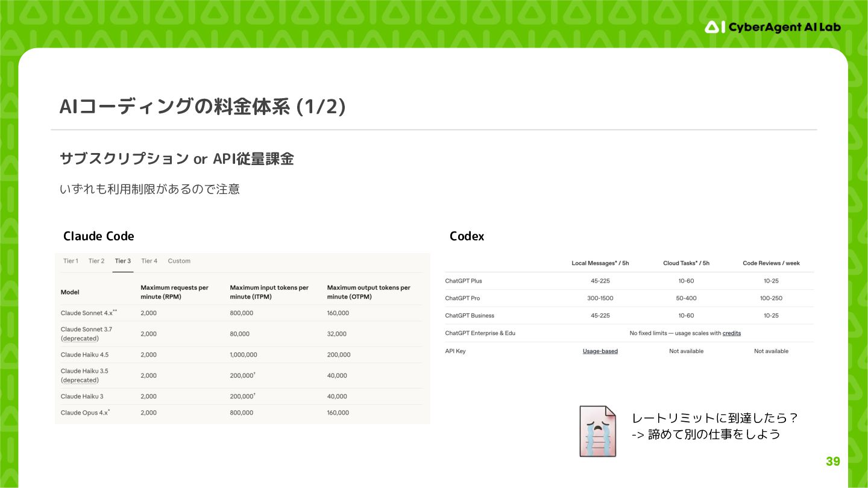
Task: Click the 'ChatGPT Business' row label
Action: 470,316
